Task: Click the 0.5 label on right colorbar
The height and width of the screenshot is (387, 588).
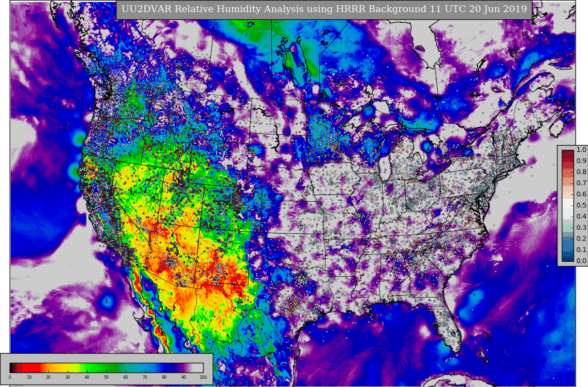Action: pyautogui.click(x=581, y=205)
